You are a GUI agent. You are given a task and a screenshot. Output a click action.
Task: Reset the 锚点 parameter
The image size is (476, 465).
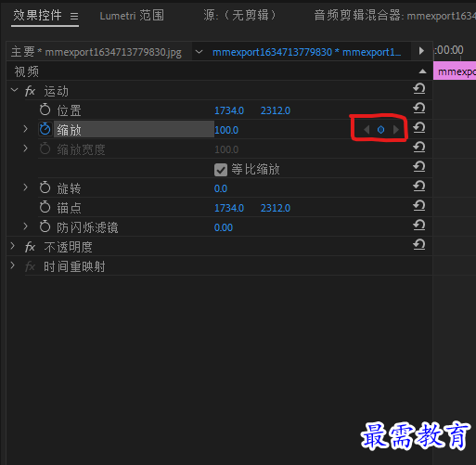(419, 206)
